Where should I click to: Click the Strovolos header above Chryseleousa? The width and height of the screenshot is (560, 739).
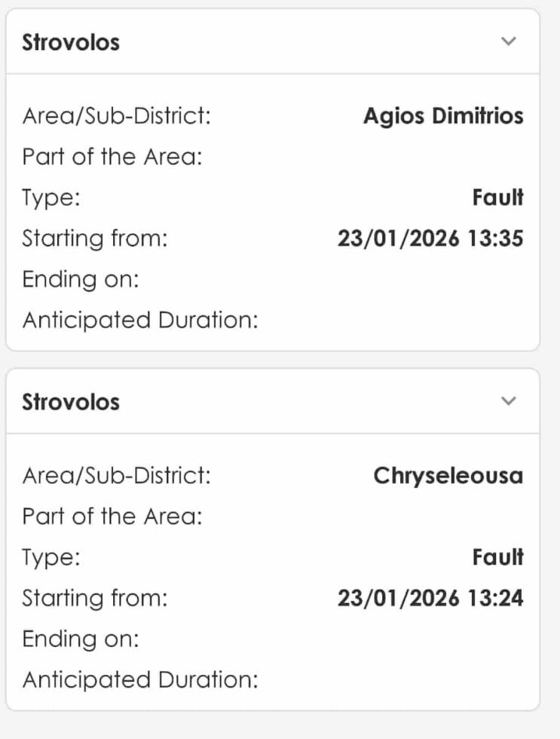point(71,402)
